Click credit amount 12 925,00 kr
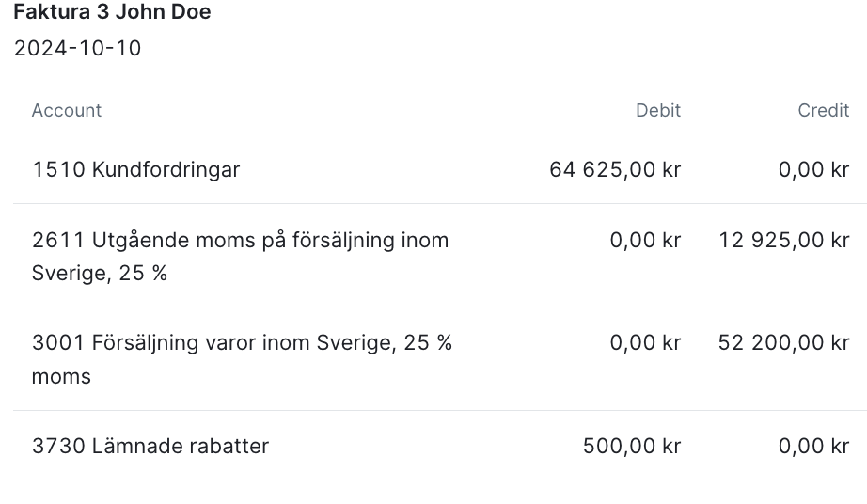 (x=783, y=240)
